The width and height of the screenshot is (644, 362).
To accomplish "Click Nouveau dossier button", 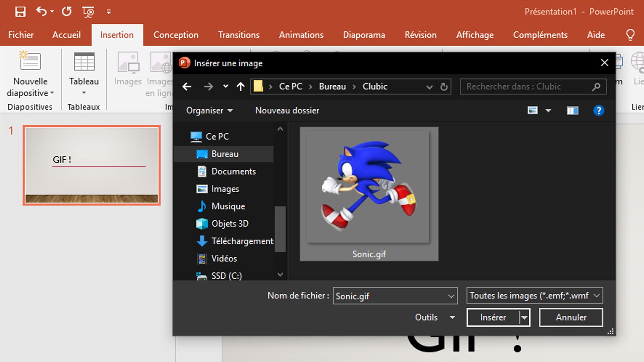I will coord(287,111).
